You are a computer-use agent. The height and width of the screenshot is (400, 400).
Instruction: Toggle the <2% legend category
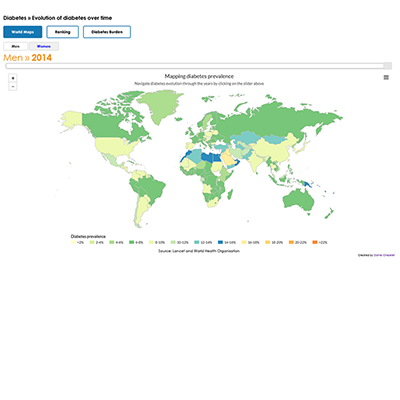click(x=77, y=242)
